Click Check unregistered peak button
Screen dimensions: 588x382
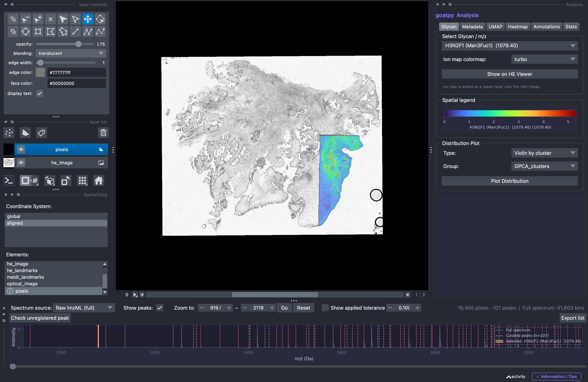(40, 318)
